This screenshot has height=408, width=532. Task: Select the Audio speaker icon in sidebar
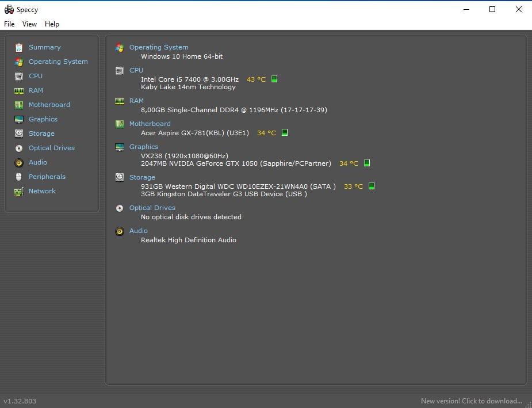coord(19,162)
